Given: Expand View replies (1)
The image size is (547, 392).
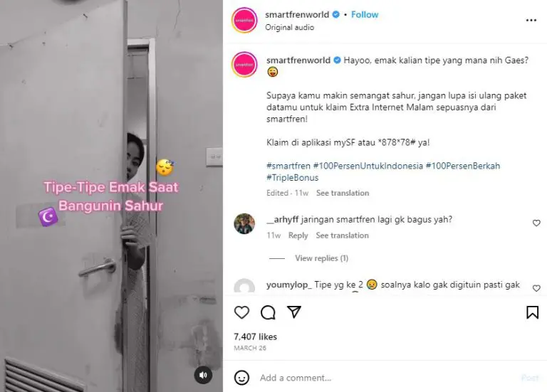Looking at the screenshot, I should click(x=321, y=258).
